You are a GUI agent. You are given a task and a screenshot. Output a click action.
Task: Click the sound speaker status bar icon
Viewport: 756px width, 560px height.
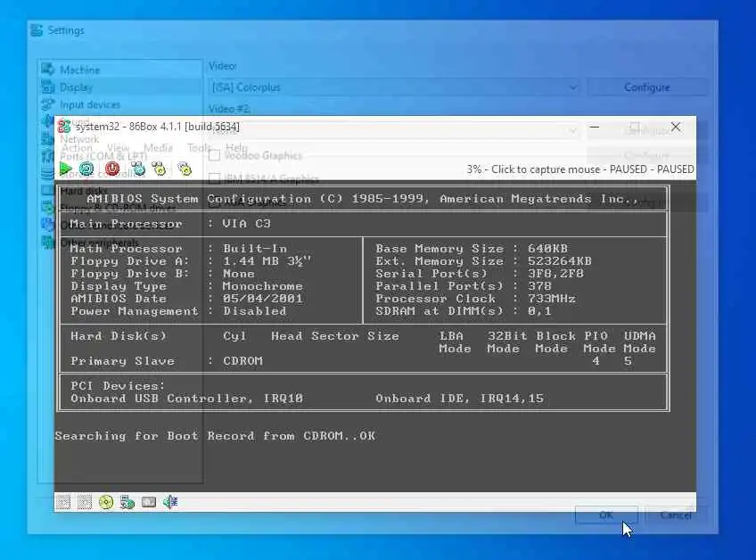pyautogui.click(x=170, y=502)
